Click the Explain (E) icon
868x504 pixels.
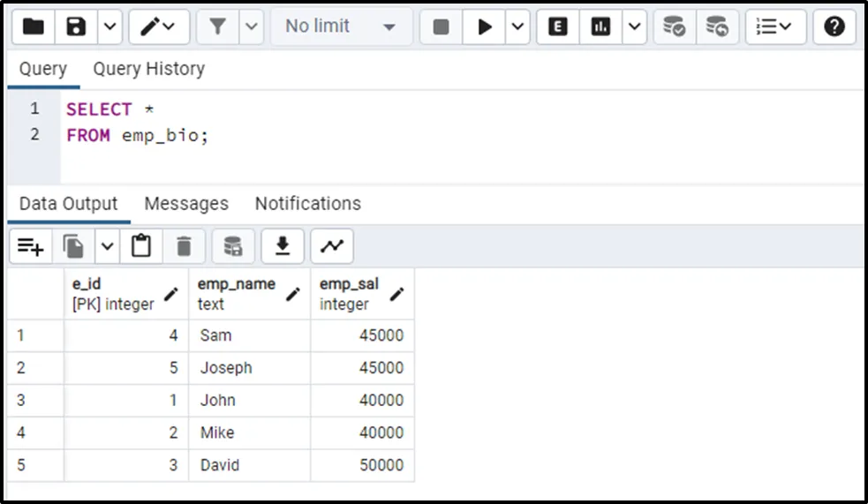558,26
